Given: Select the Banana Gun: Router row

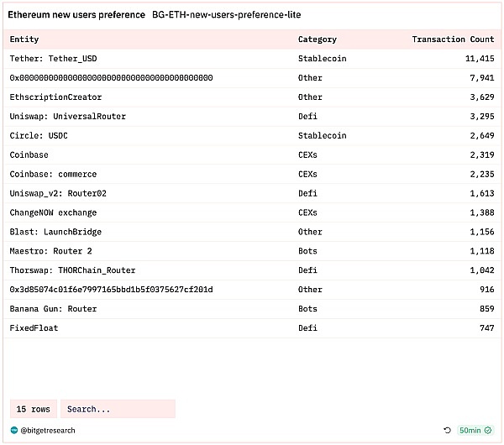Looking at the screenshot, I should pyautogui.click(x=252, y=309).
